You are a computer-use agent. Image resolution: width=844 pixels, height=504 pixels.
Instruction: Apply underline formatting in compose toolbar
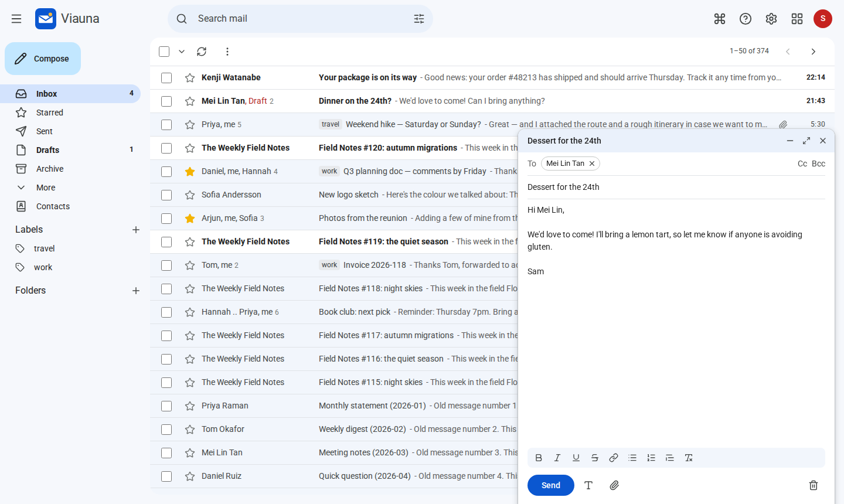(576, 458)
